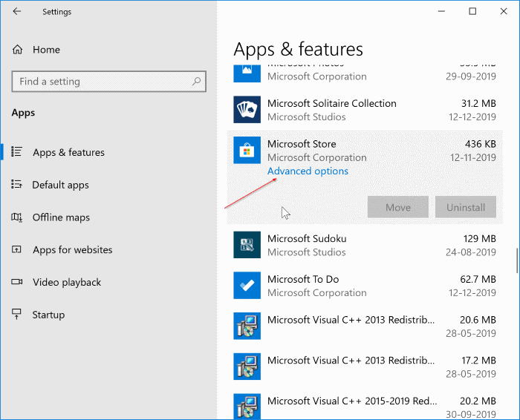
Task: Select the Microsoft To Do entry
Action: click(x=365, y=286)
